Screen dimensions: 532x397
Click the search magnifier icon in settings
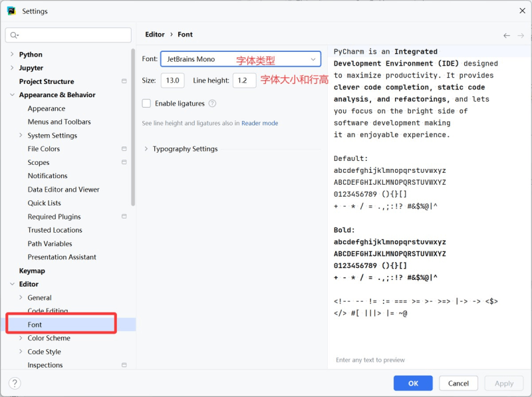(x=14, y=35)
